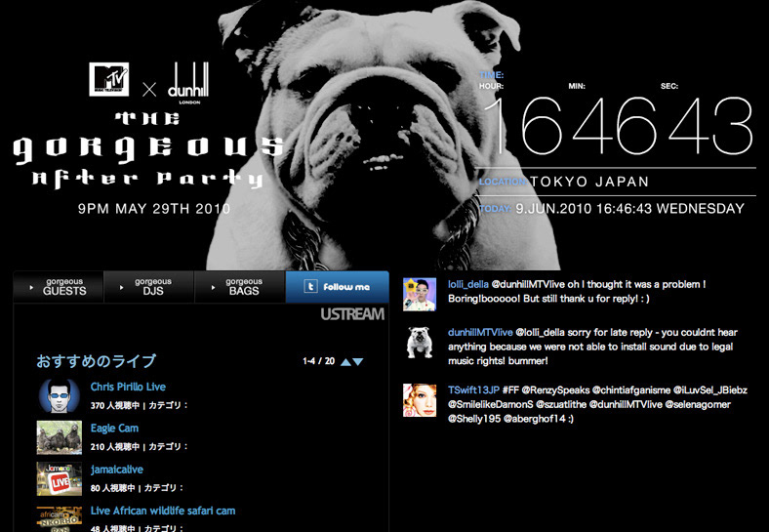769x532 pixels.
Task: Open the gorgeous DJS tab
Action: (149, 287)
